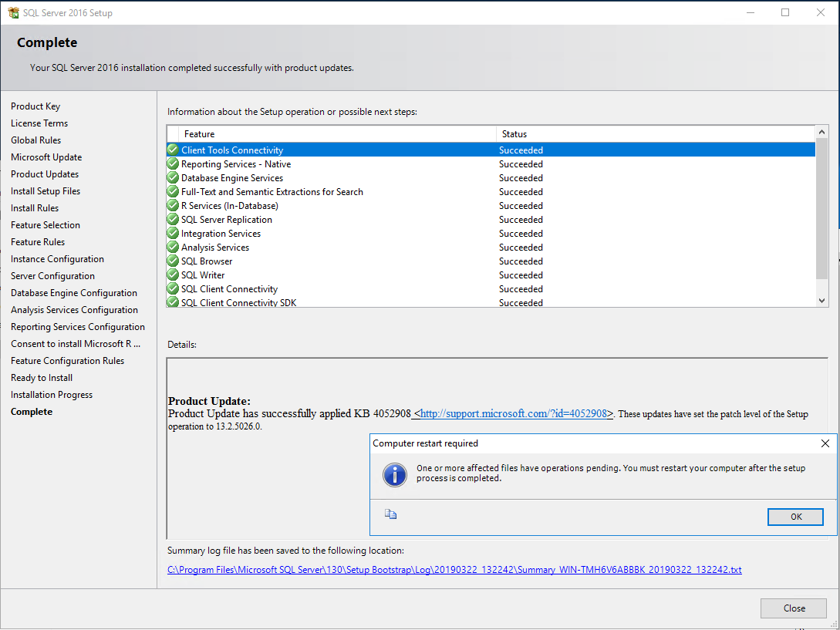Screen dimensions: 840x630
Task: Minimize the SQL Server 2016 Setup window
Action: pos(751,12)
